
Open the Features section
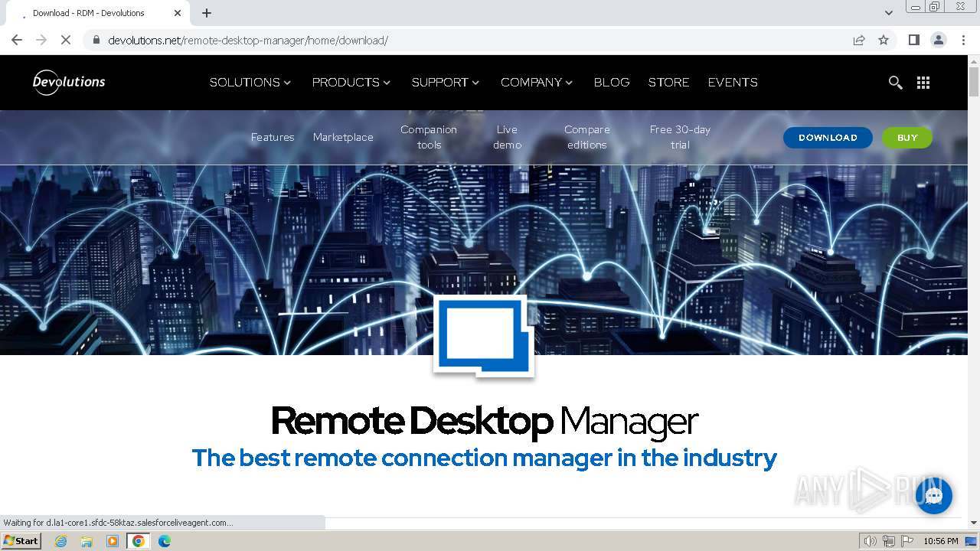click(273, 137)
